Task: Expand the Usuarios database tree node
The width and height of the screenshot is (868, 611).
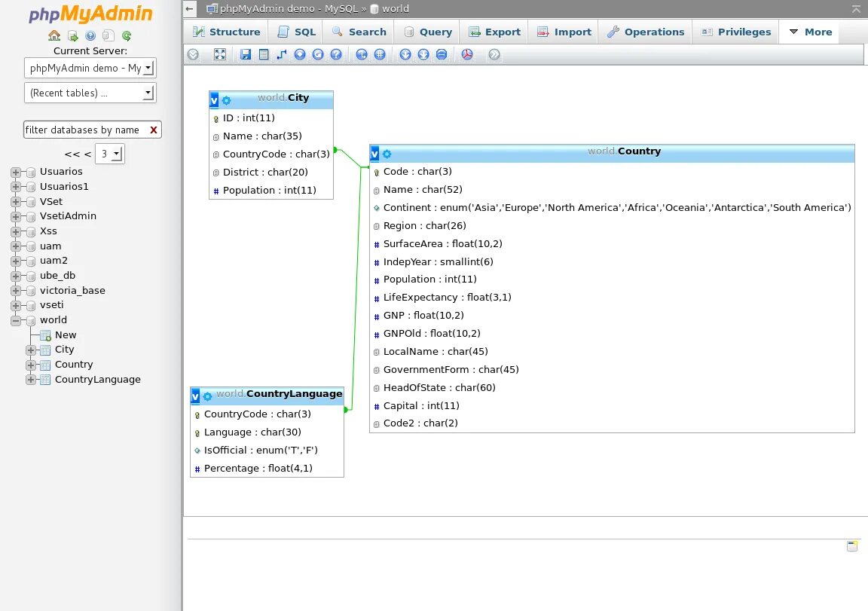Action: click(x=16, y=172)
